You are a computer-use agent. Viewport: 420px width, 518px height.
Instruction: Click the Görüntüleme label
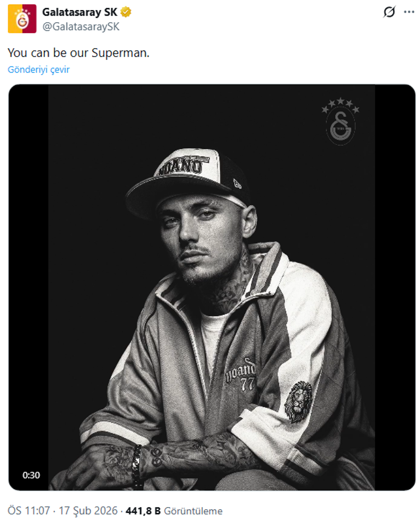(x=193, y=511)
